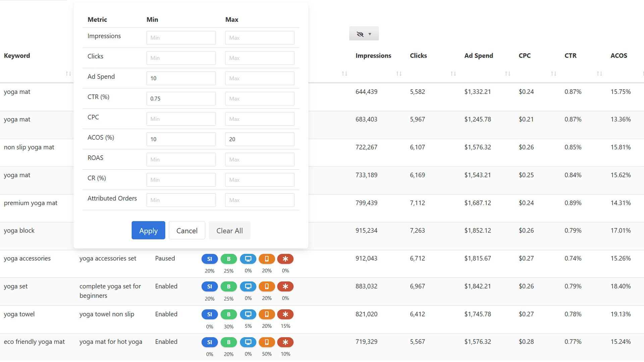Screen dimensions: 644x362
Task: Click the SI badge on eco friendly yoga mat row
Action: [209, 342]
